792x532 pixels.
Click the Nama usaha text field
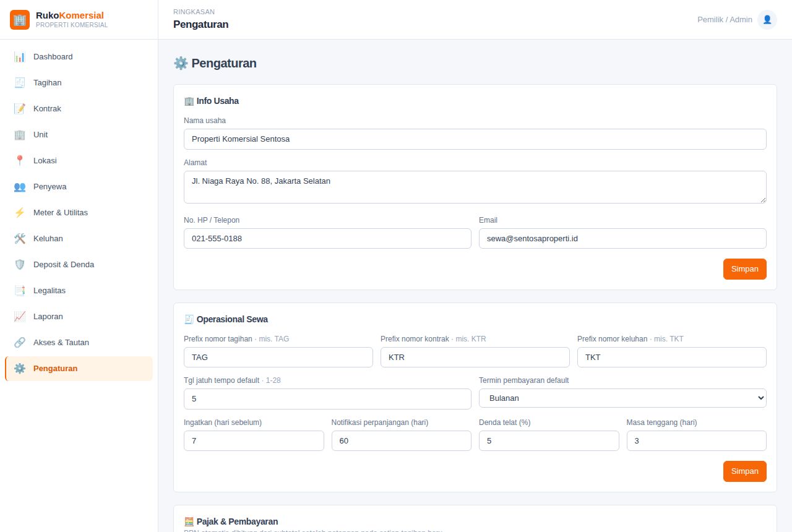click(x=475, y=139)
